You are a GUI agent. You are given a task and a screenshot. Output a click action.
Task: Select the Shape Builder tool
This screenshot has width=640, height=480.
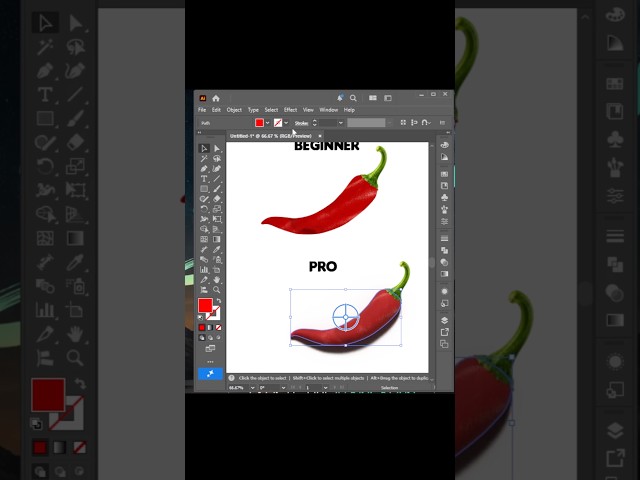204,229
